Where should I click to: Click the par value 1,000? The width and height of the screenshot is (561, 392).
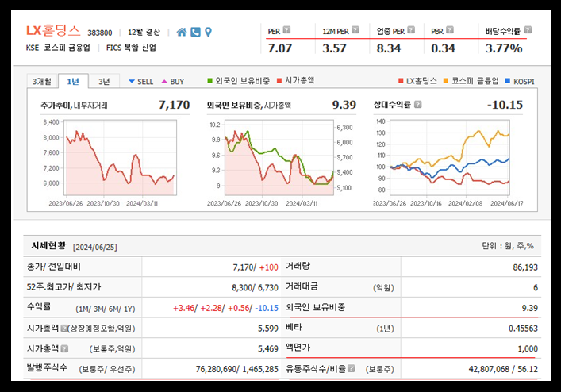pyautogui.click(x=528, y=348)
